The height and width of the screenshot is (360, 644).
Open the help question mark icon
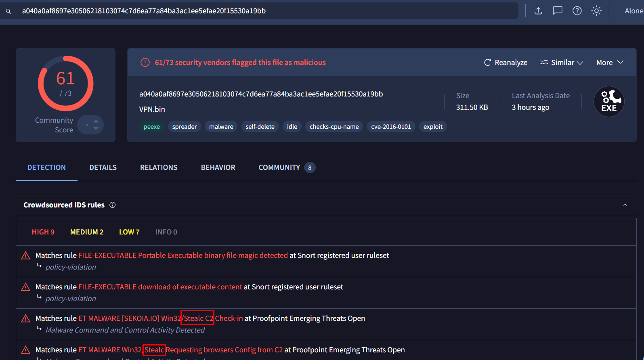click(x=577, y=11)
